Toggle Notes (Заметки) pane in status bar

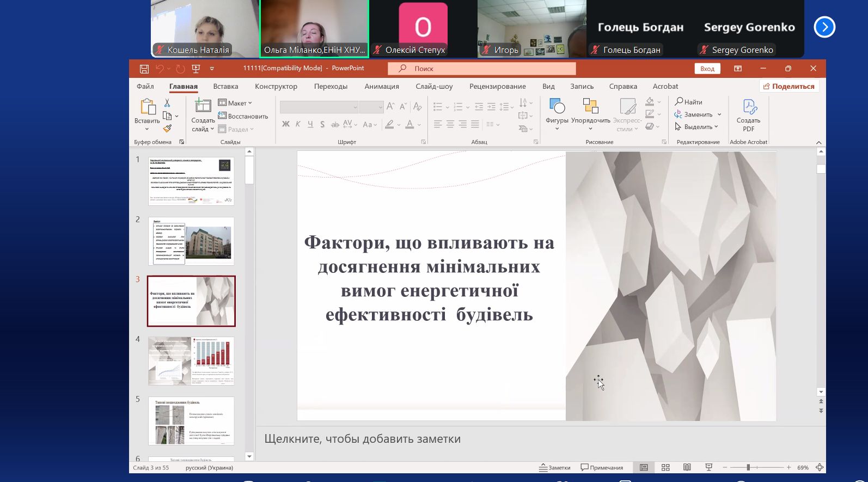(555, 467)
